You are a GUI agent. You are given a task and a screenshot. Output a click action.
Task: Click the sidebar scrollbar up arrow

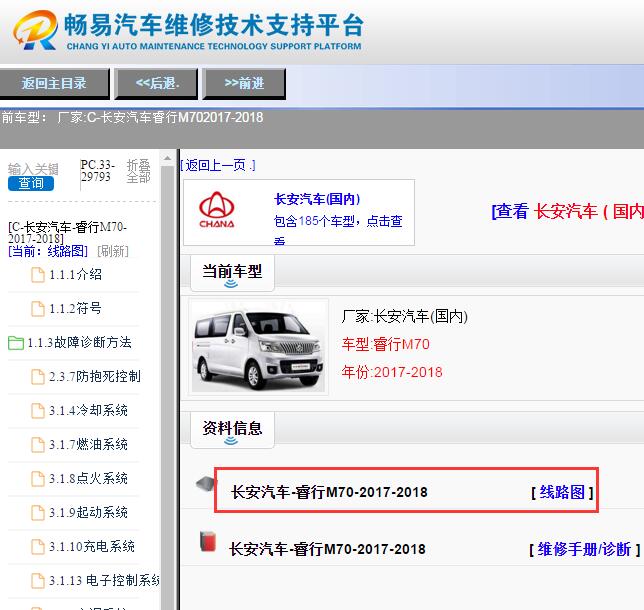click(167, 158)
